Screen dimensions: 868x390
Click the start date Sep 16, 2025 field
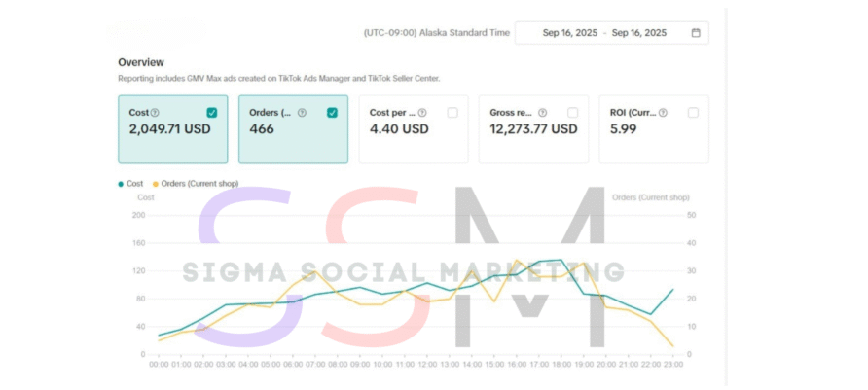[x=570, y=33]
